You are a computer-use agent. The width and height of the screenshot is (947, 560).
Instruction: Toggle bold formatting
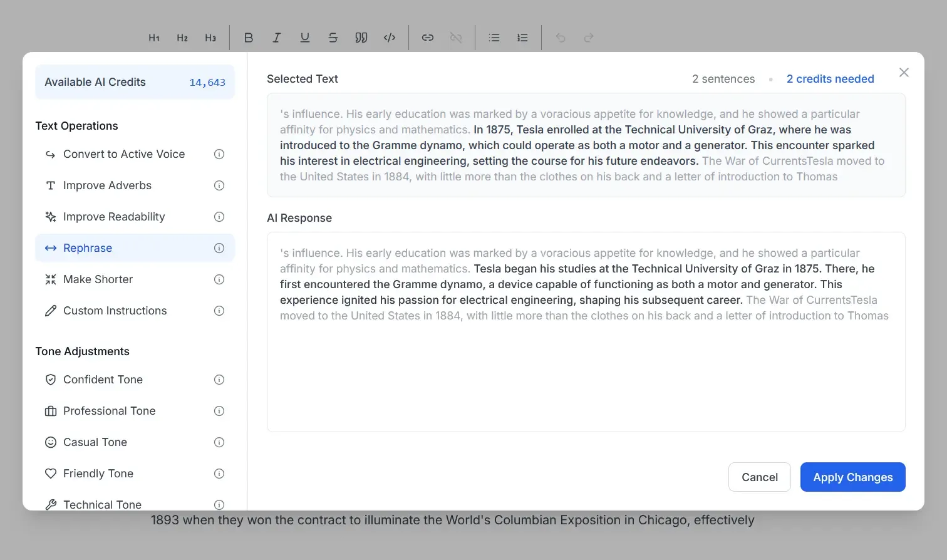pos(249,38)
